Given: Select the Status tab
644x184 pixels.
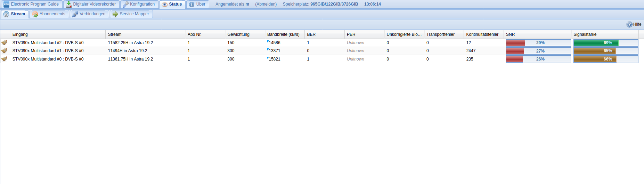Looking at the screenshot, I should pos(172,5).
